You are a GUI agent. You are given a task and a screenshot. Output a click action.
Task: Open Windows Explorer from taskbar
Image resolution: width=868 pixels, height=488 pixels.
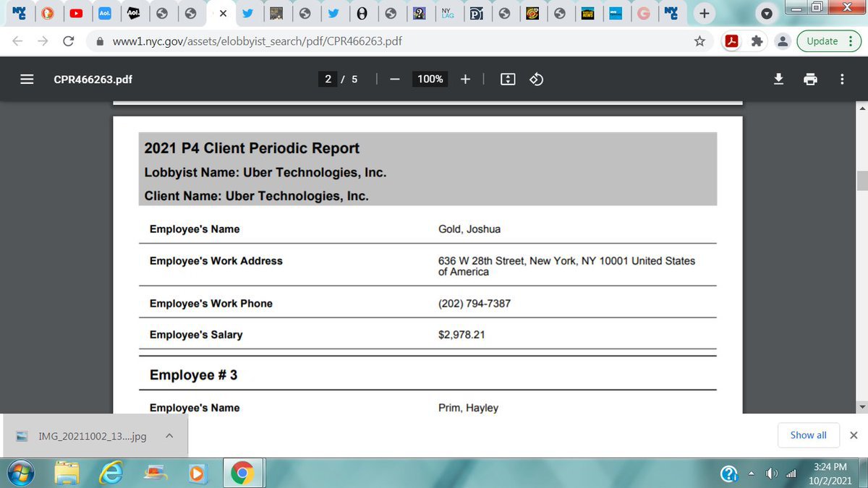(x=67, y=474)
